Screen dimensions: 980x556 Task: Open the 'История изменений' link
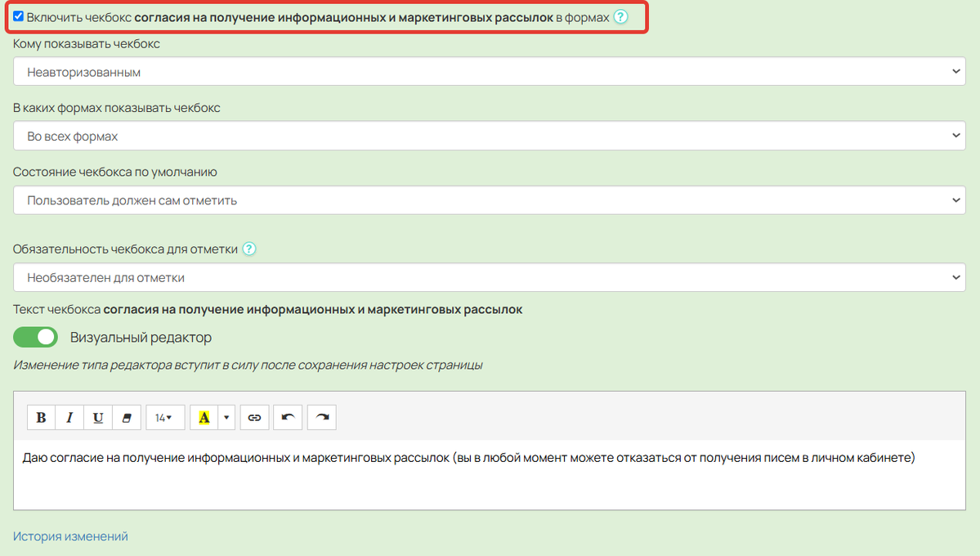(x=70, y=536)
